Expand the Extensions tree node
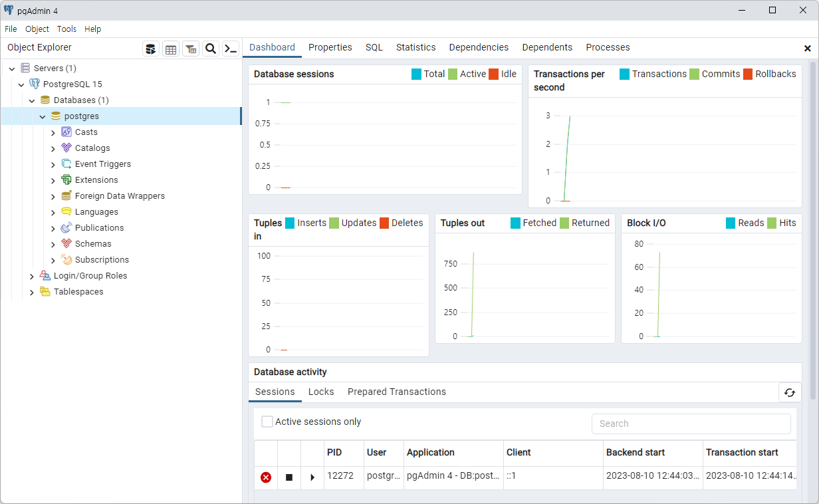The height and width of the screenshot is (504, 819). click(x=53, y=180)
